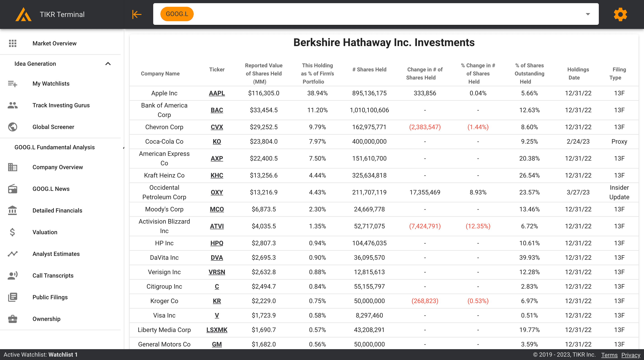Open Ownership menu item
This screenshot has height=360, width=644.
47,319
